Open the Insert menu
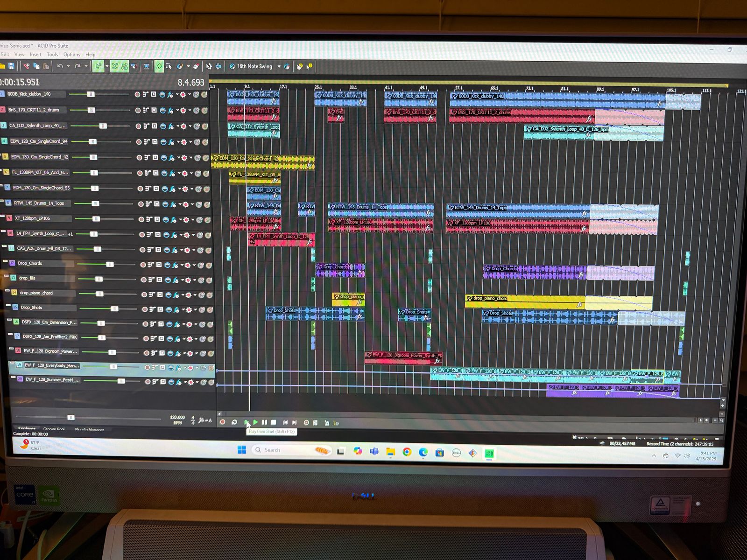The height and width of the screenshot is (560, 747). pos(35,55)
